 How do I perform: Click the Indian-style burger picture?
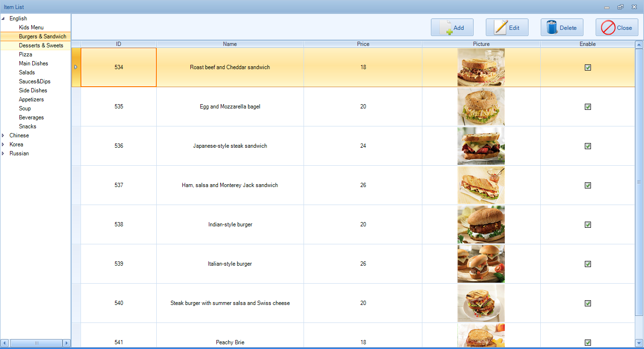(x=481, y=224)
